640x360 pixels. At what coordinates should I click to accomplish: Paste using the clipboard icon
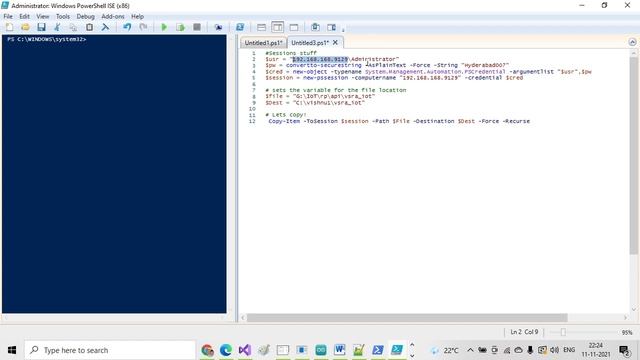point(89,27)
